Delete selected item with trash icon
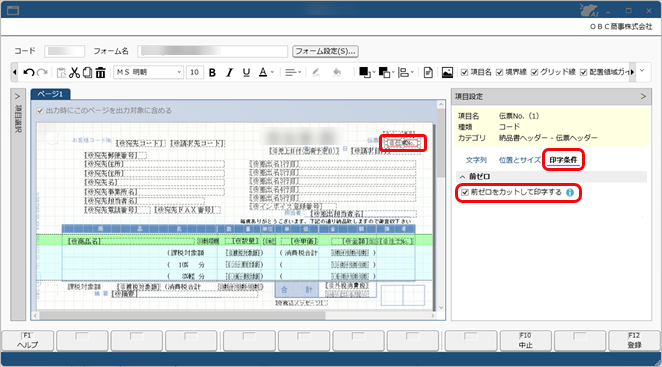 click(100, 73)
